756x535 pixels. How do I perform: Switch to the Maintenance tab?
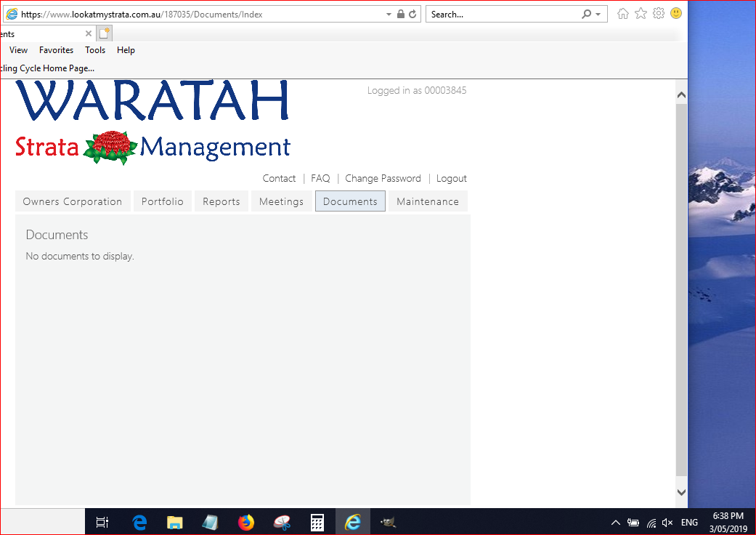(x=428, y=201)
